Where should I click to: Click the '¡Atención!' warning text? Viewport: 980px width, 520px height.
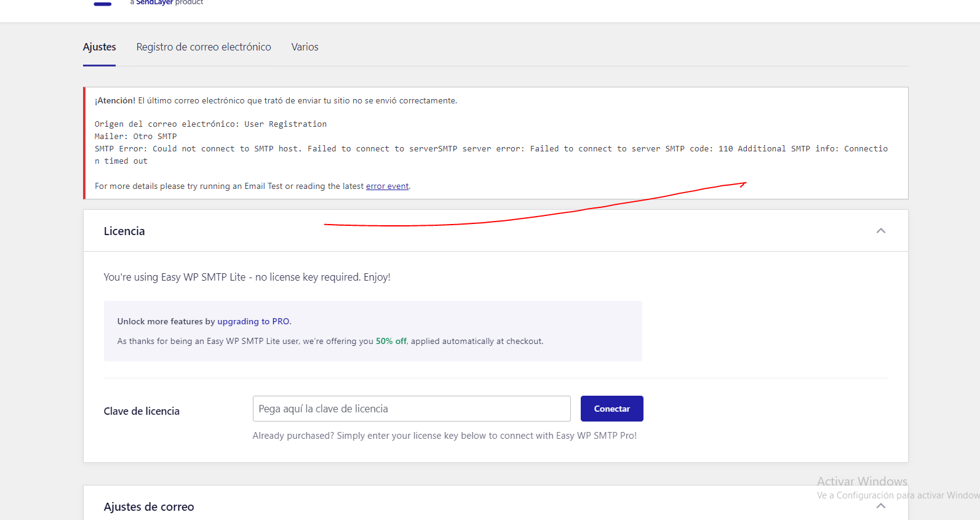coord(115,100)
